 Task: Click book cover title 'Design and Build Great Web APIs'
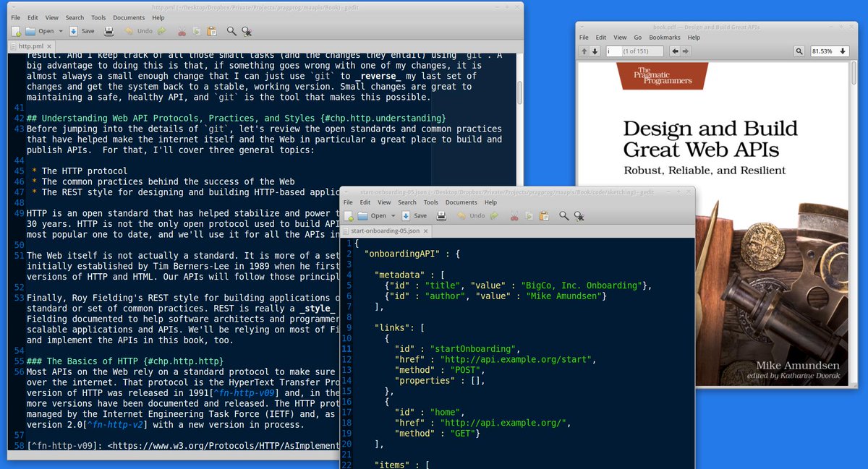click(x=710, y=139)
